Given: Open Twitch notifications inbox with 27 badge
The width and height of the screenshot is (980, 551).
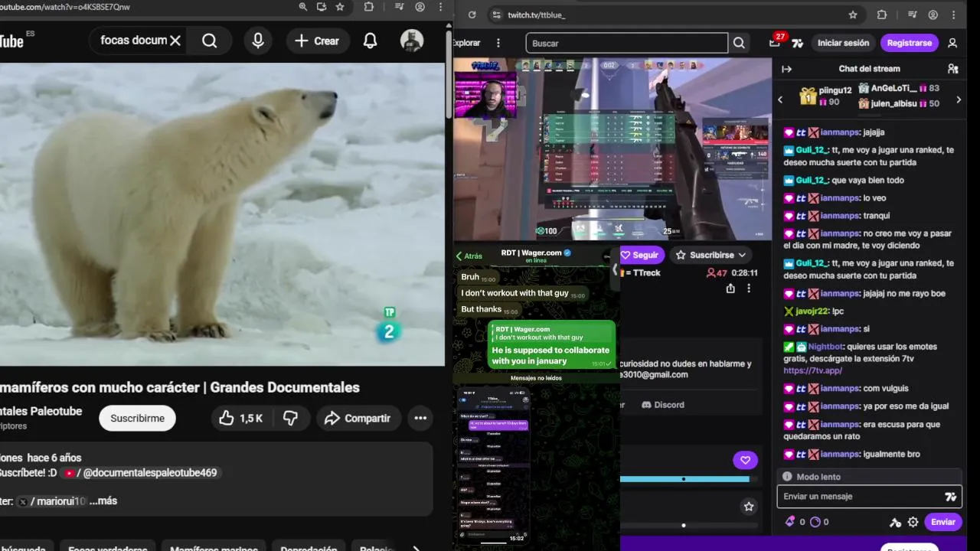Looking at the screenshot, I should point(776,42).
